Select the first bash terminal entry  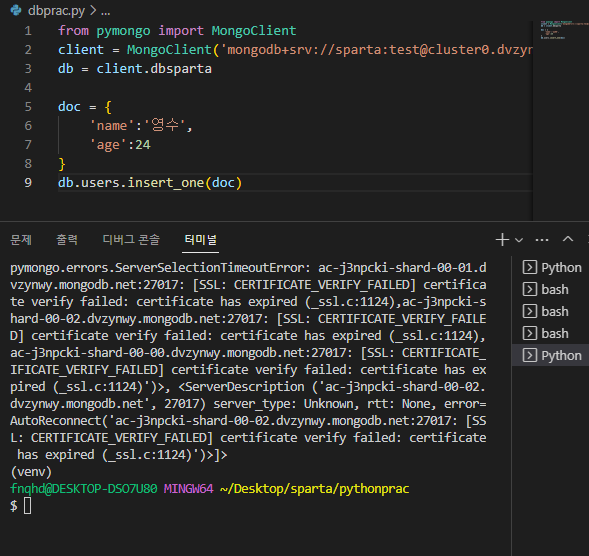click(x=550, y=290)
